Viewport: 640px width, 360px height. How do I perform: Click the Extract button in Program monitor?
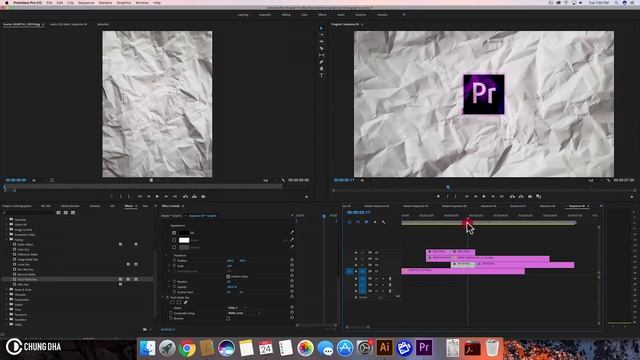pyautogui.click(x=521, y=197)
